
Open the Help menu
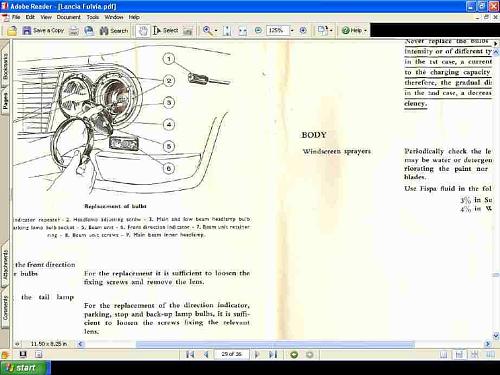(134, 17)
